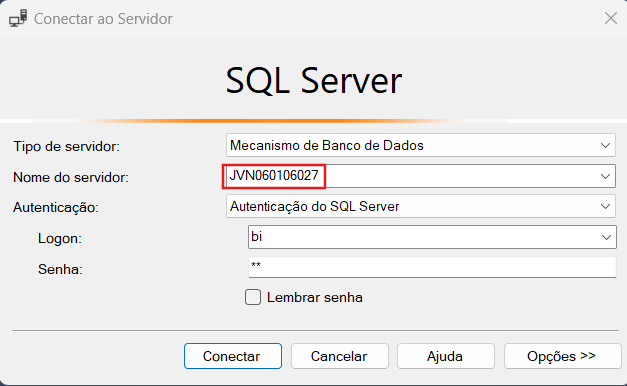Open Tipo de servidor dropdown arrow
Screen dimensions: 627x386
coord(605,145)
